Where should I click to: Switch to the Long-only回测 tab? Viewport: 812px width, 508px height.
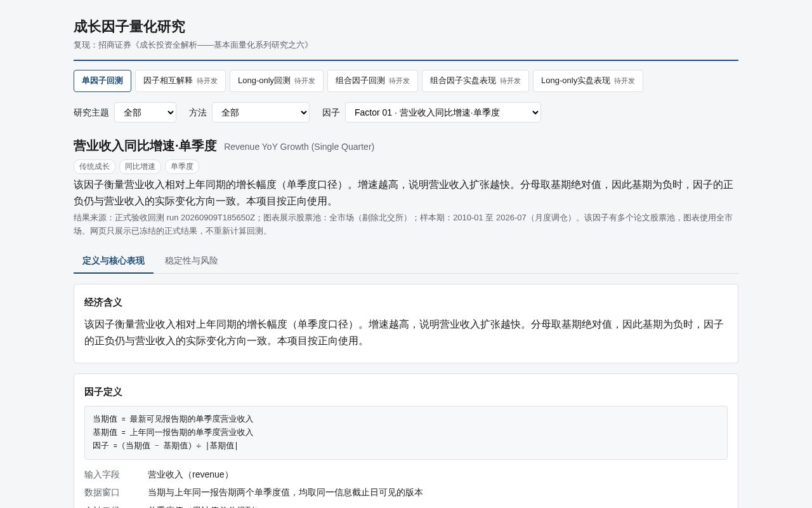(277, 81)
